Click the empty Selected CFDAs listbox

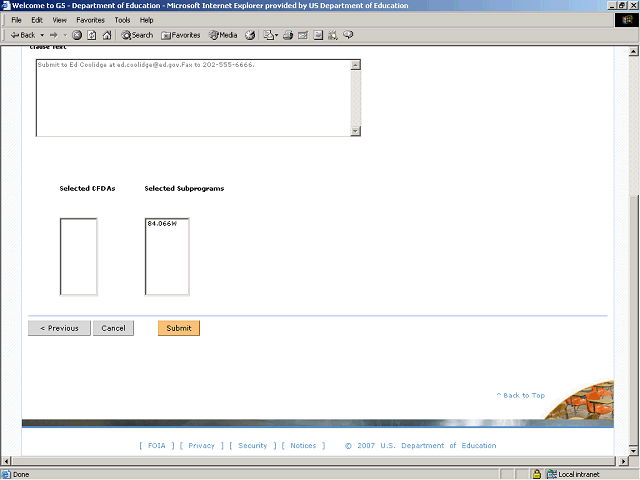(x=78, y=257)
